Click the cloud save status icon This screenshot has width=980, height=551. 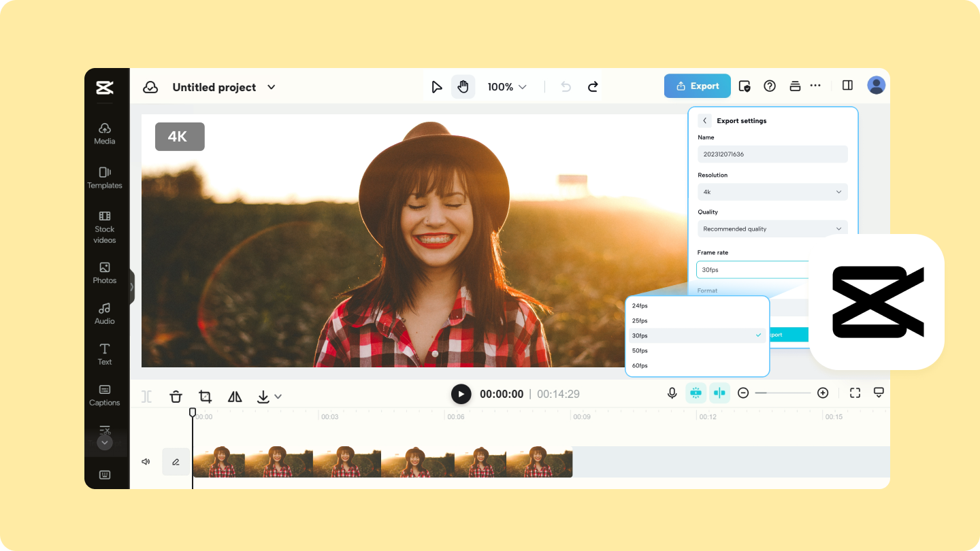coord(150,87)
